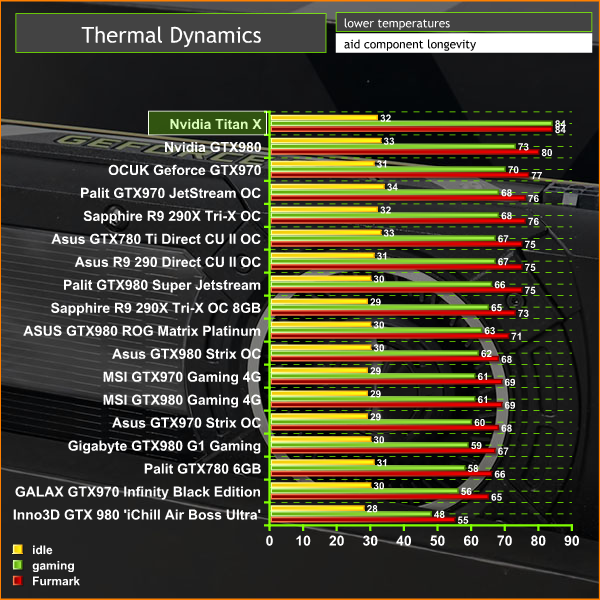
Task: Click the Nvidia GTX980 red Furmark bar
Action: click(x=405, y=152)
